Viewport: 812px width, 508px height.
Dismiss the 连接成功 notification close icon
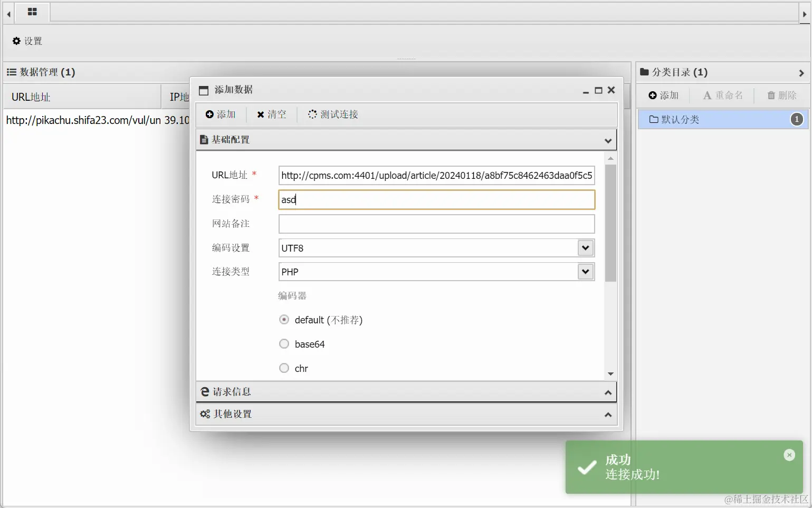789,455
